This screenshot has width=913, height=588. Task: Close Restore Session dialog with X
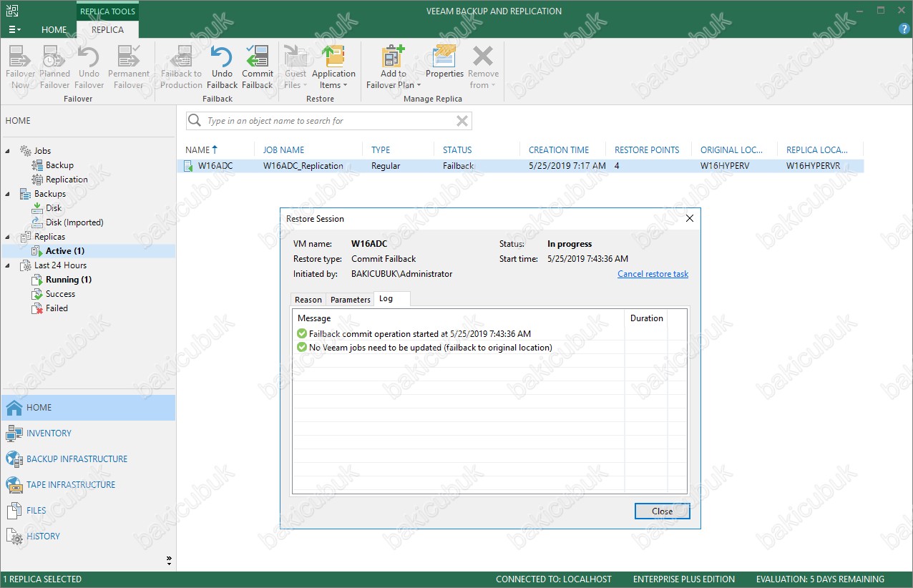[x=690, y=218]
